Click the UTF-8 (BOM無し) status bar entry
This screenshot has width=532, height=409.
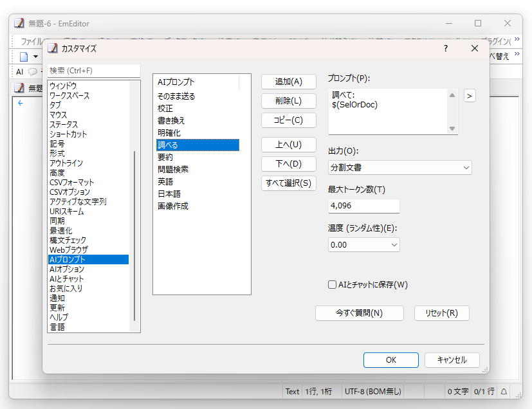point(373,392)
